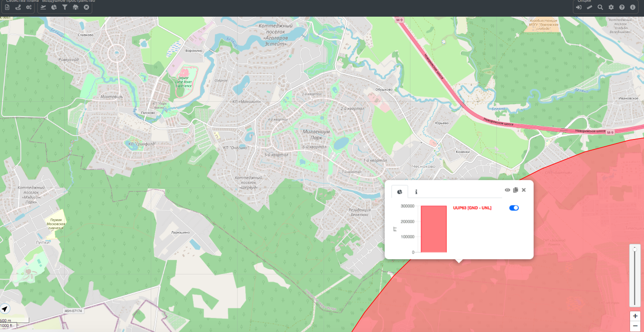This screenshot has width=644, height=332.
Task: Copy airspace details with the copy icon
Action: (516, 190)
